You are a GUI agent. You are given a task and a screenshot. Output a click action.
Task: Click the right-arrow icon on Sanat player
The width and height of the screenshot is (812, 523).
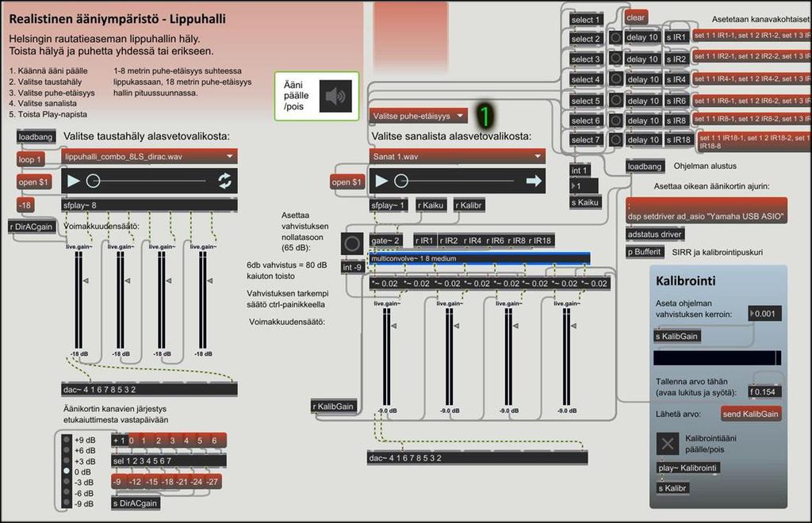pos(534,181)
